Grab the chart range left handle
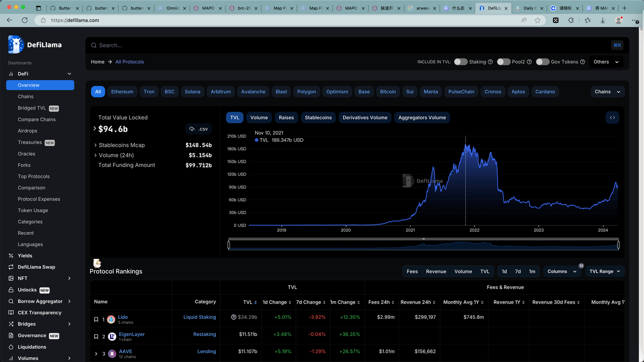This screenshot has height=362, width=644. [229, 245]
